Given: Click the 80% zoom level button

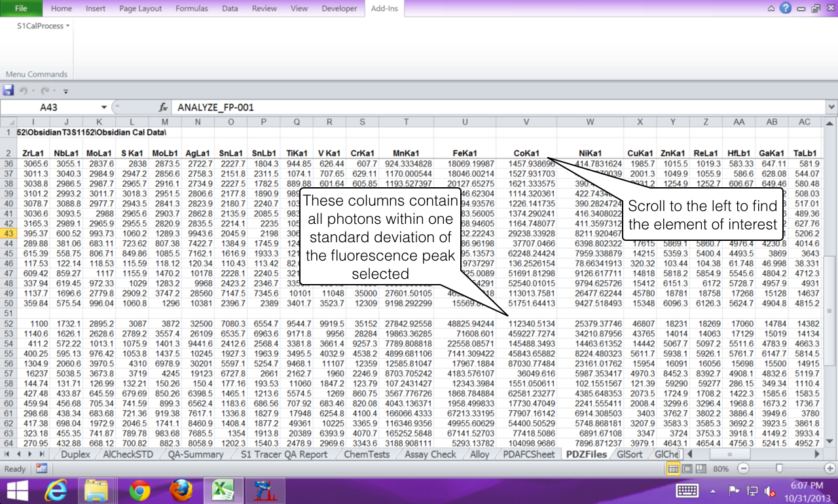Looking at the screenshot, I should coord(721,469).
